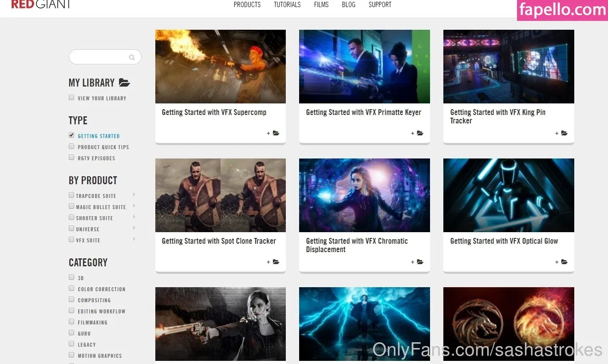Open the Products menu
Screen dimensions: 608x364
[247, 5]
